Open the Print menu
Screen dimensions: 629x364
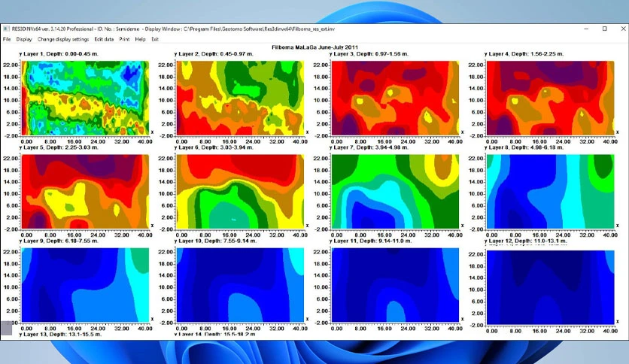124,39
